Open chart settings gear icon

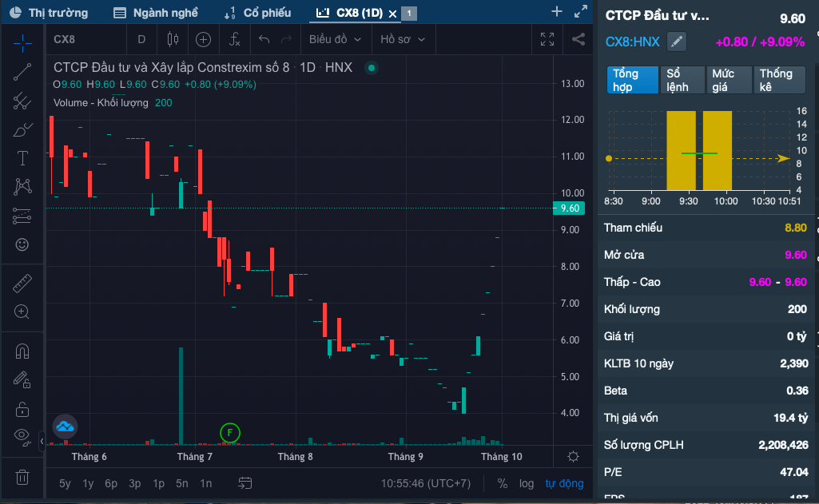click(573, 456)
